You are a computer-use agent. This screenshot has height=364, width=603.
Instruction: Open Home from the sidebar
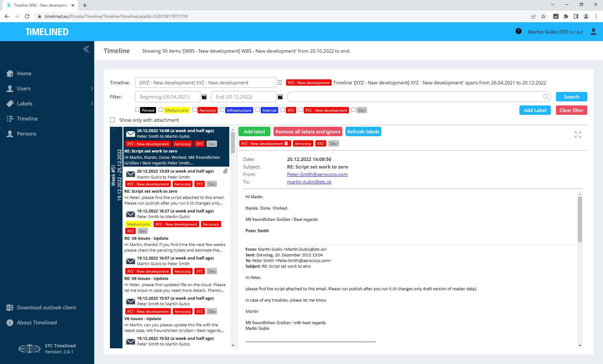24,73
